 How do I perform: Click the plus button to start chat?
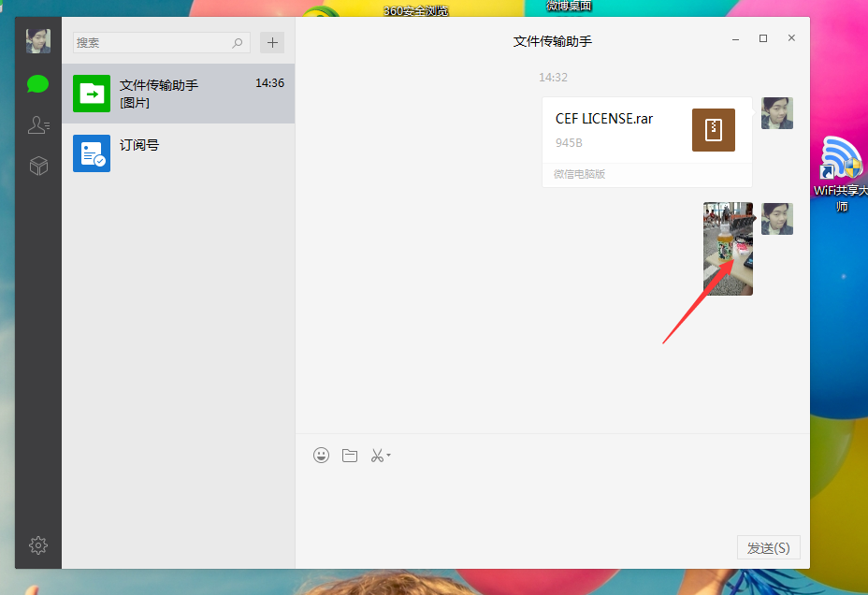pyautogui.click(x=272, y=43)
